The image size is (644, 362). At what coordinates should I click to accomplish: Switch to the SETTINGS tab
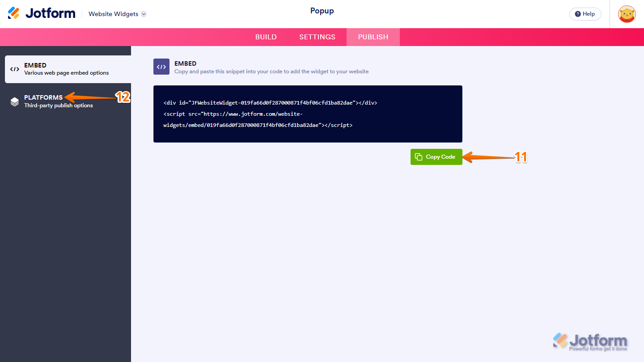(x=317, y=37)
